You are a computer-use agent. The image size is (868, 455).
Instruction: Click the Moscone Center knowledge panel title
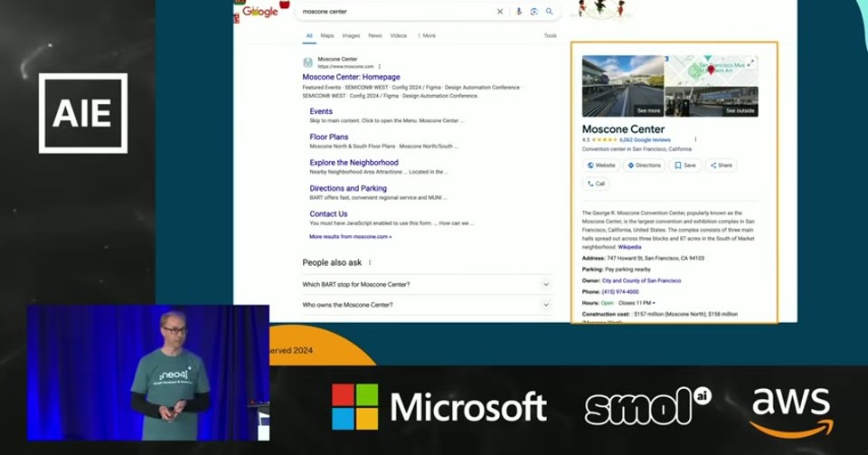[x=623, y=129]
